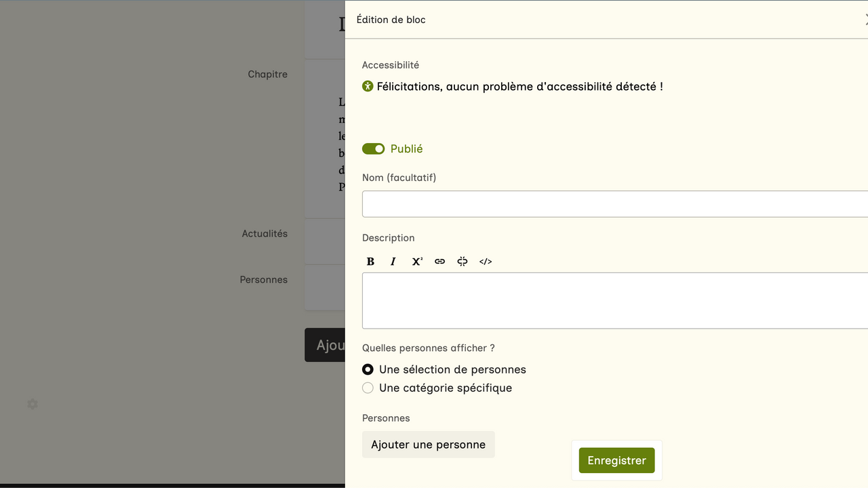The image size is (868, 488).
Task: Click the gear settings icon
Action: click(33, 404)
